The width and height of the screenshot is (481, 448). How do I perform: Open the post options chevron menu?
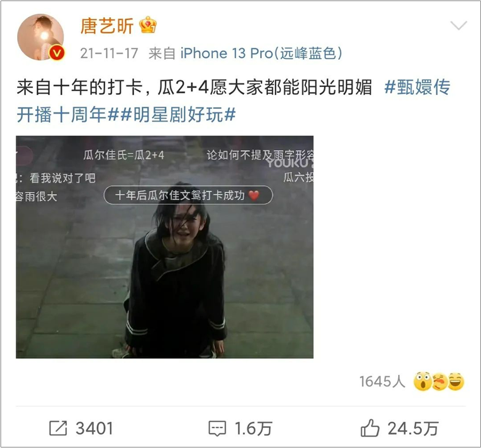click(x=459, y=26)
